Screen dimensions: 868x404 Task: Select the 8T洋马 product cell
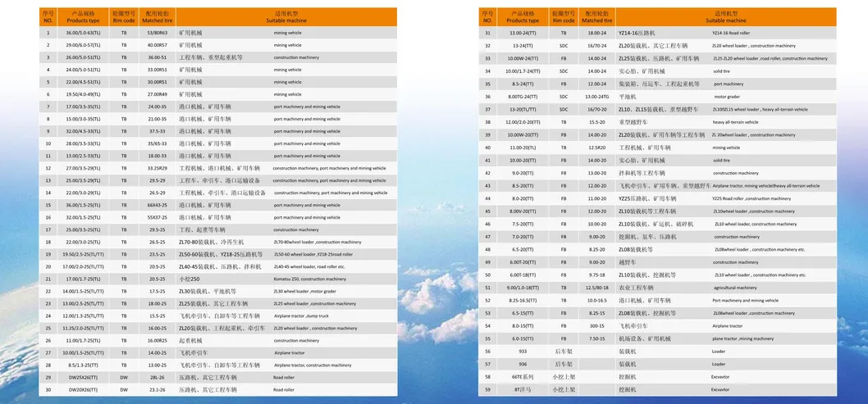(x=523, y=390)
